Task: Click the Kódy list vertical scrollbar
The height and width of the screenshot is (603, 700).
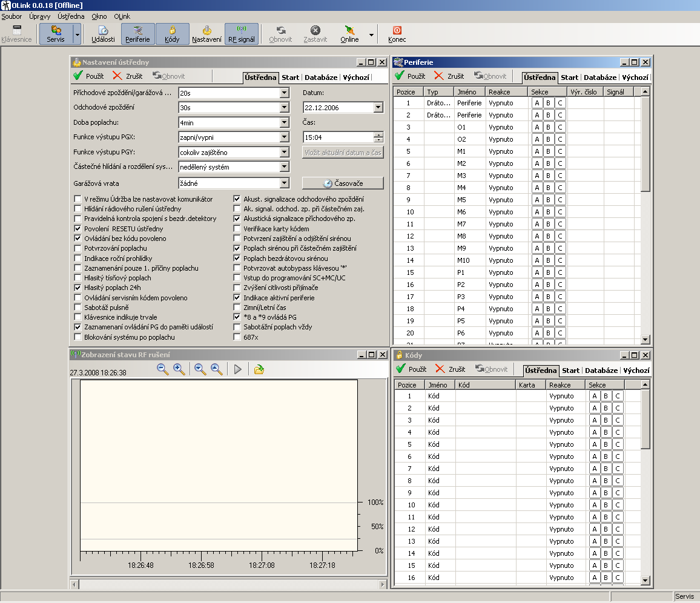Action: pyautogui.click(x=645, y=419)
